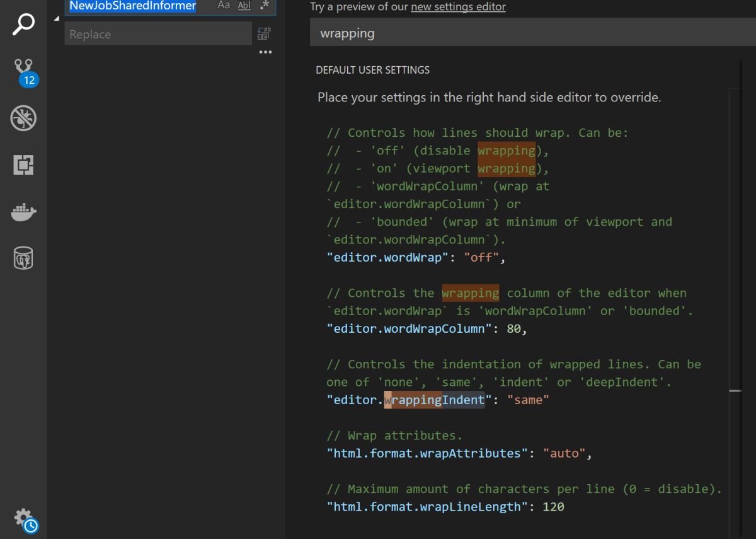Open the Manage gear icon
This screenshot has height=539, width=756.
click(x=25, y=520)
